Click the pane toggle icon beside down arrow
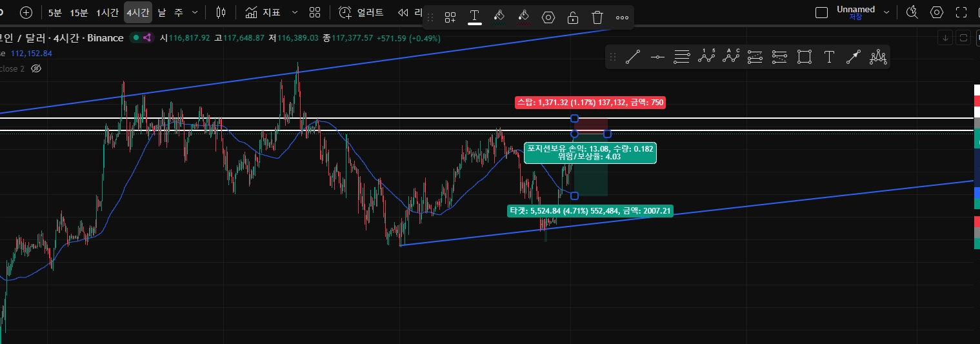This screenshot has width=980, height=344. 963,37
